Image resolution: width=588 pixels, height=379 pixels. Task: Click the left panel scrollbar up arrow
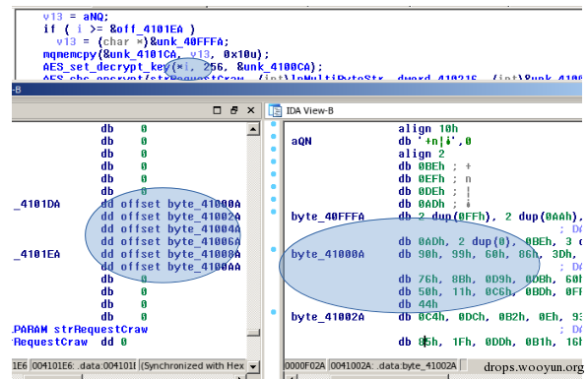[x=253, y=129]
